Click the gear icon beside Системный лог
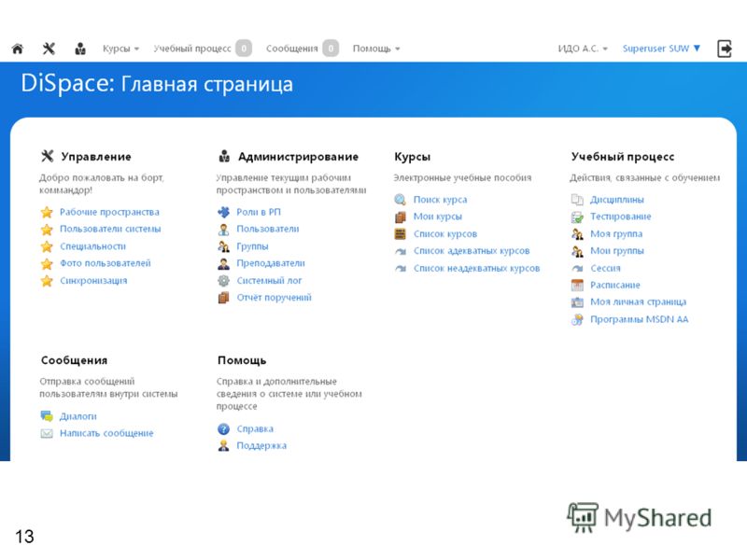 coord(223,281)
